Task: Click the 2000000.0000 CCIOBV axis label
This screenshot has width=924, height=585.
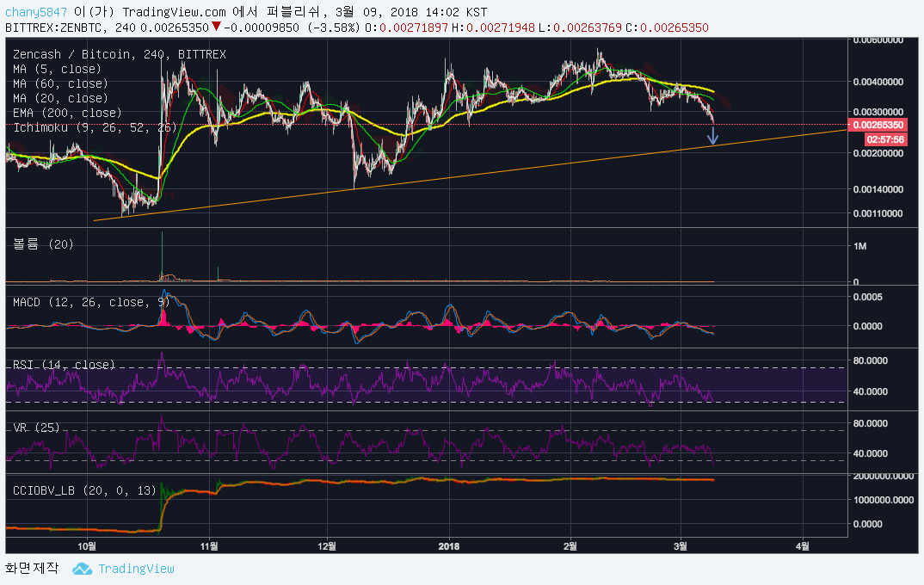Action: [884, 476]
